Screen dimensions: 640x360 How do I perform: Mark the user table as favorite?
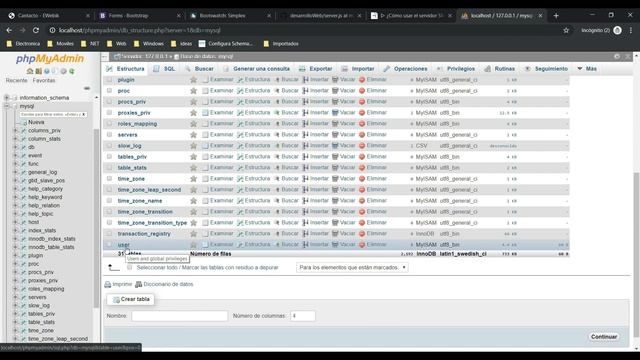[193, 245]
